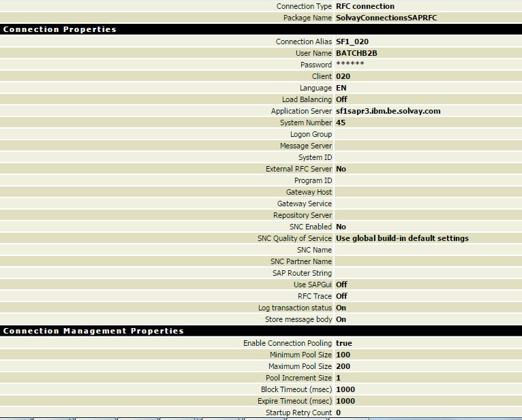This screenshot has width=522, height=420.
Task: Click the 'Enable Connection Pooling' label
Action: pyautogui.click(x=288, y=343)
